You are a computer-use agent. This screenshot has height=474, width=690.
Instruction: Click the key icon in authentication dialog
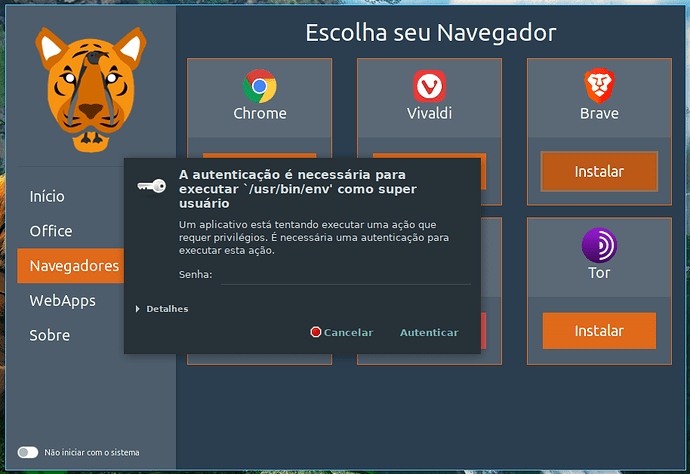[152, 186]
